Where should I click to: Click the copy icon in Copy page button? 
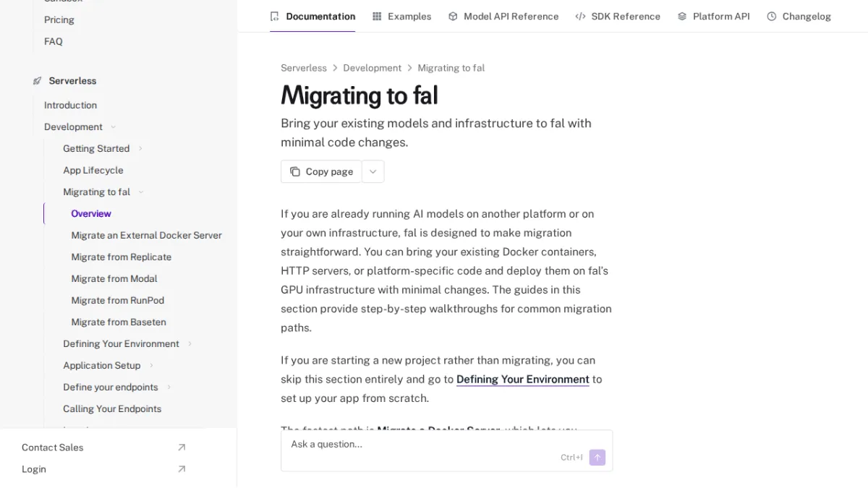(x=295, y=171)
